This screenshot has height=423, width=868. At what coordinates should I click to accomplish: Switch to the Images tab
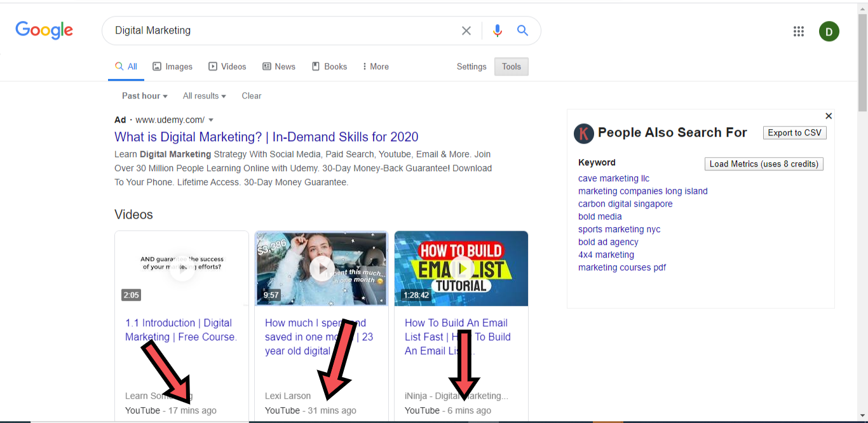pos(172,66)
